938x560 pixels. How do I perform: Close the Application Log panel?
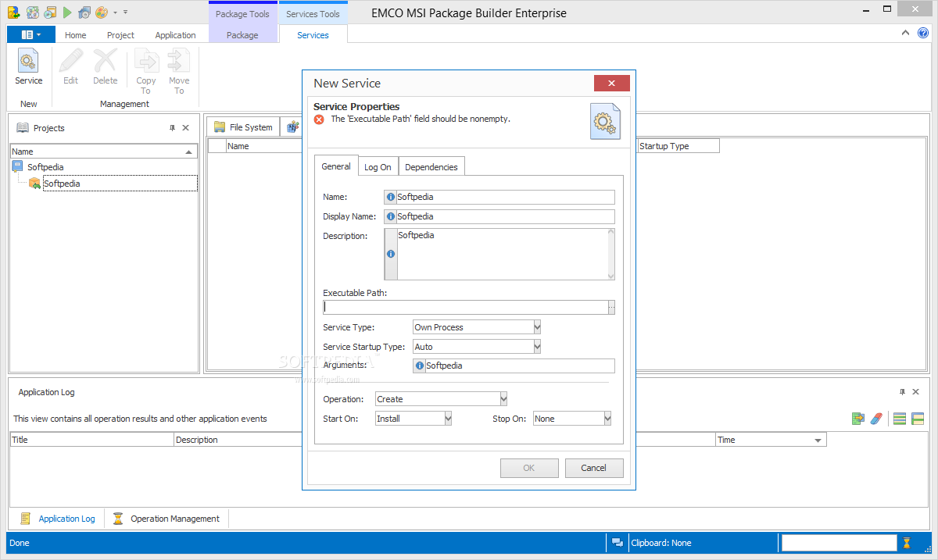click(916, 392)
